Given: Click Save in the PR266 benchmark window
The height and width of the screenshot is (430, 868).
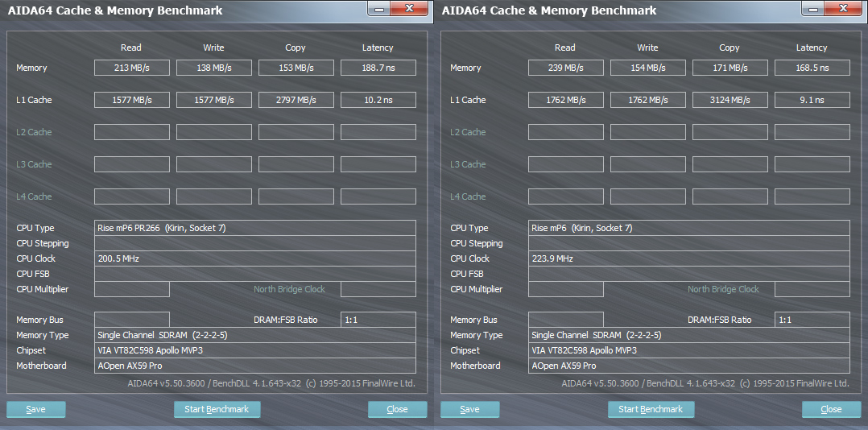Looking at the screenshot, I should click(x=36, y=409).
